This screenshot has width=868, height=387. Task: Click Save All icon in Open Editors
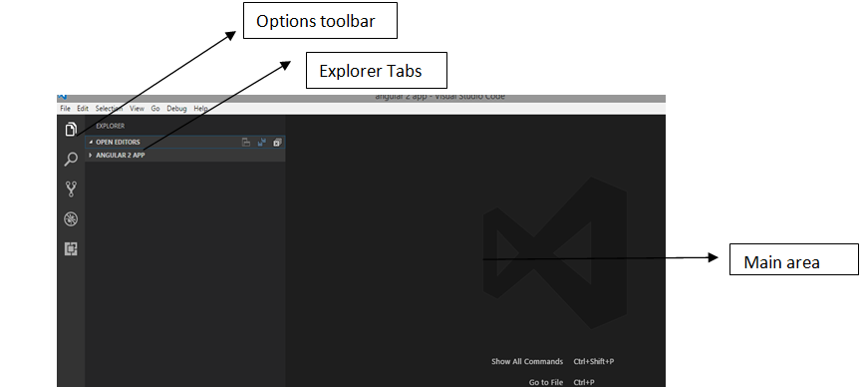(261, 143)
